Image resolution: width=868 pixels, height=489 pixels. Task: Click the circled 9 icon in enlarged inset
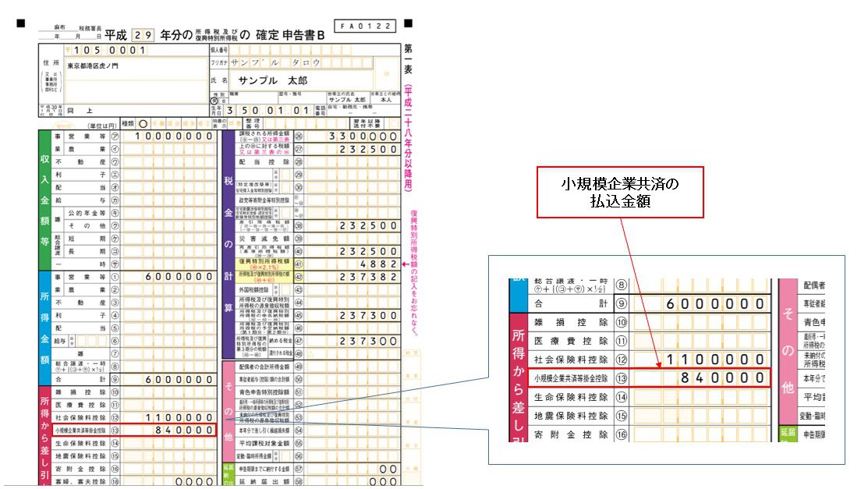point(622,303)
